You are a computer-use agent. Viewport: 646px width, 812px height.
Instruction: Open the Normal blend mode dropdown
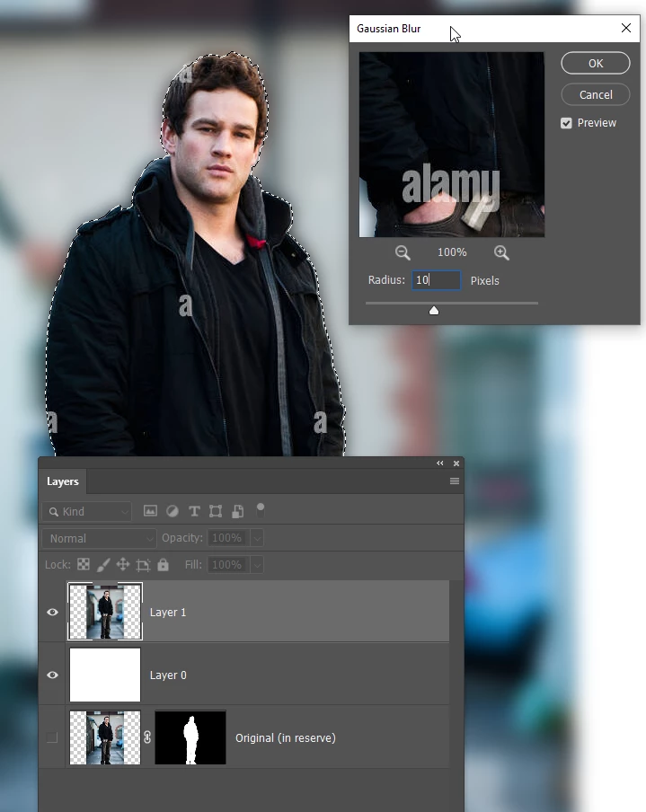99,539
